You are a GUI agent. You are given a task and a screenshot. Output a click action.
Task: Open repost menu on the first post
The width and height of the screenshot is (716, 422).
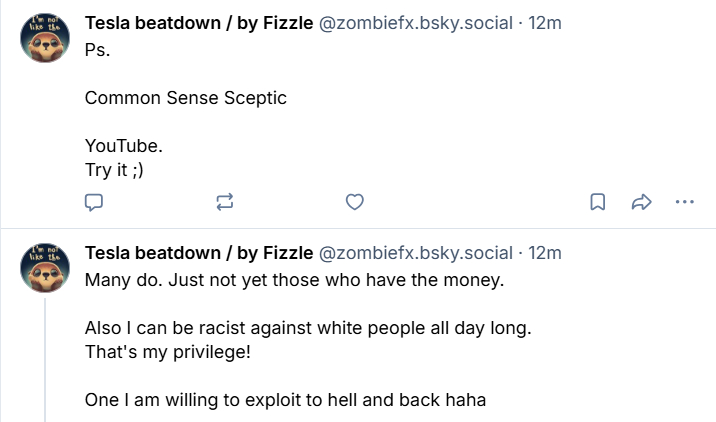(224, 202)
